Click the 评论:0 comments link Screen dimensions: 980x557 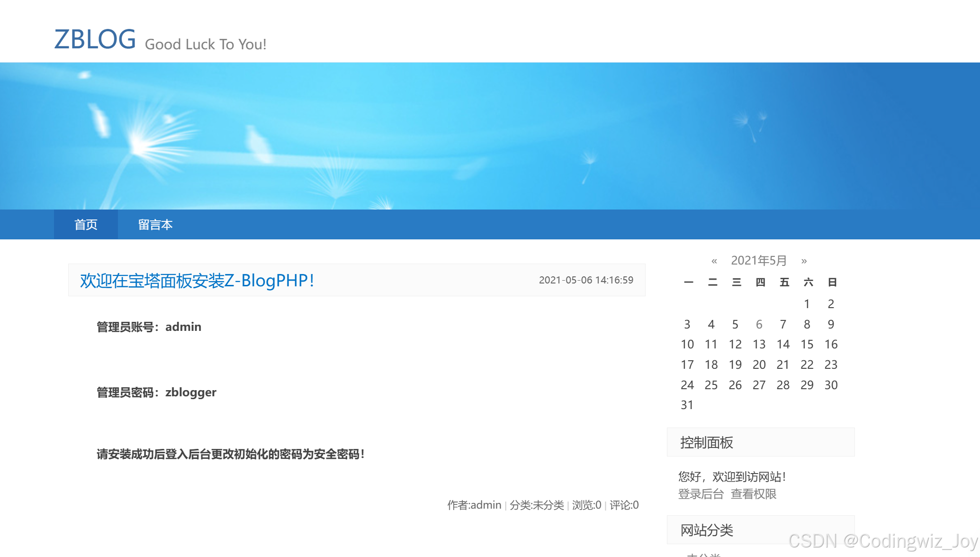[x=623, y=505]
